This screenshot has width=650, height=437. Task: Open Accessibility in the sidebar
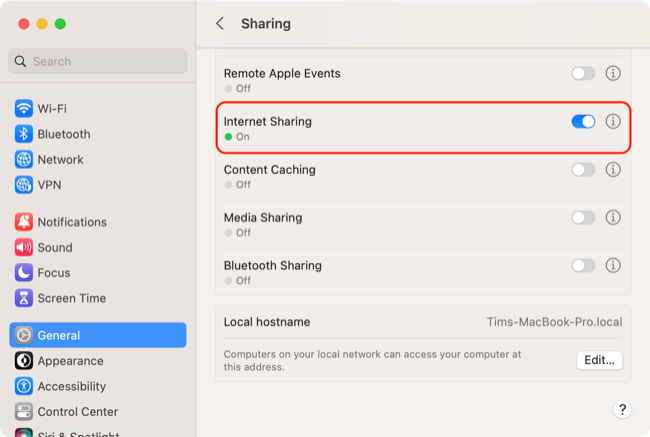tap(71, 386)
